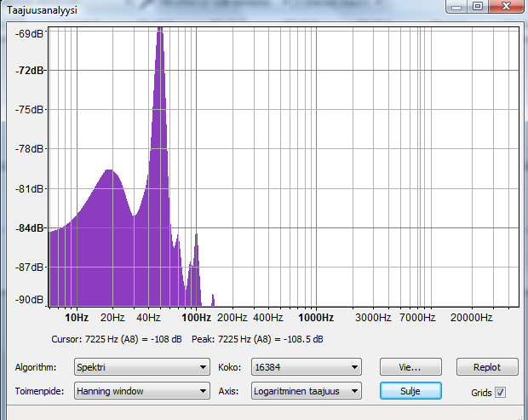Click the -72dB level axis label
Viewport: 528px width, 420px height.
tap(30, 71)
